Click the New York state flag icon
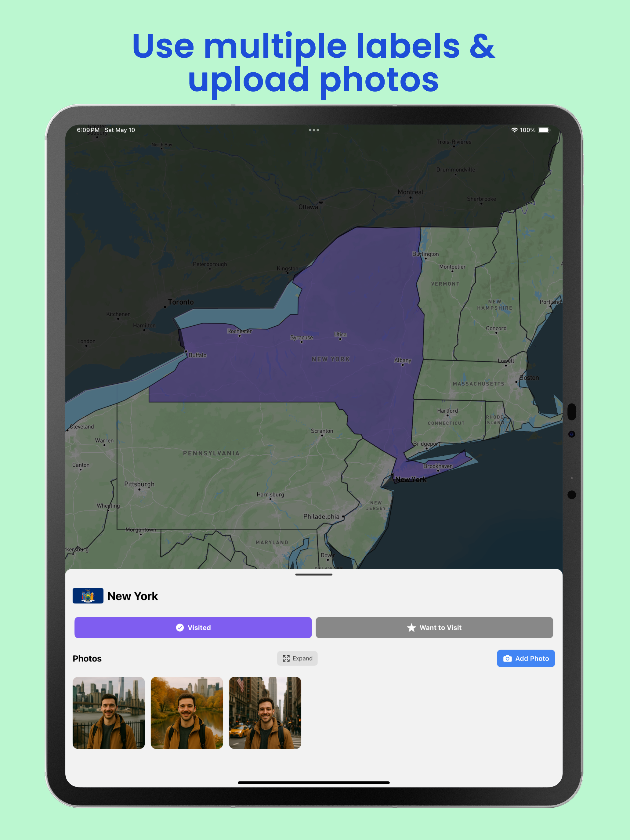Image resolution: width=630 pixels, height=840 pixels. click(88, 596)
